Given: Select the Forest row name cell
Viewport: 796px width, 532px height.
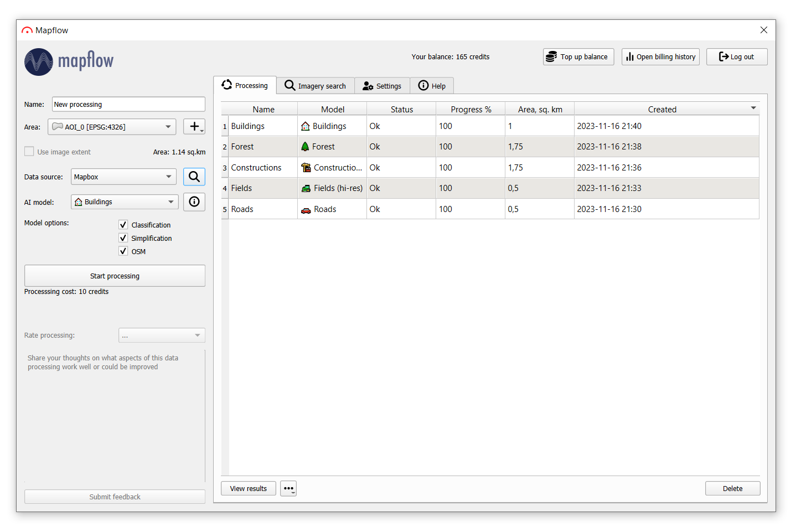Looking at the screenshot, I should point(263,147).
